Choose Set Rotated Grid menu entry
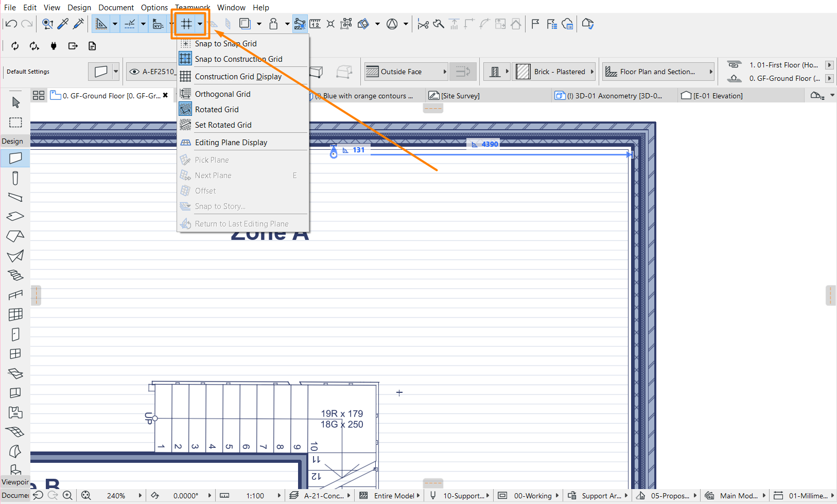The height and width of the screenshot is (504, 837). 243,125
